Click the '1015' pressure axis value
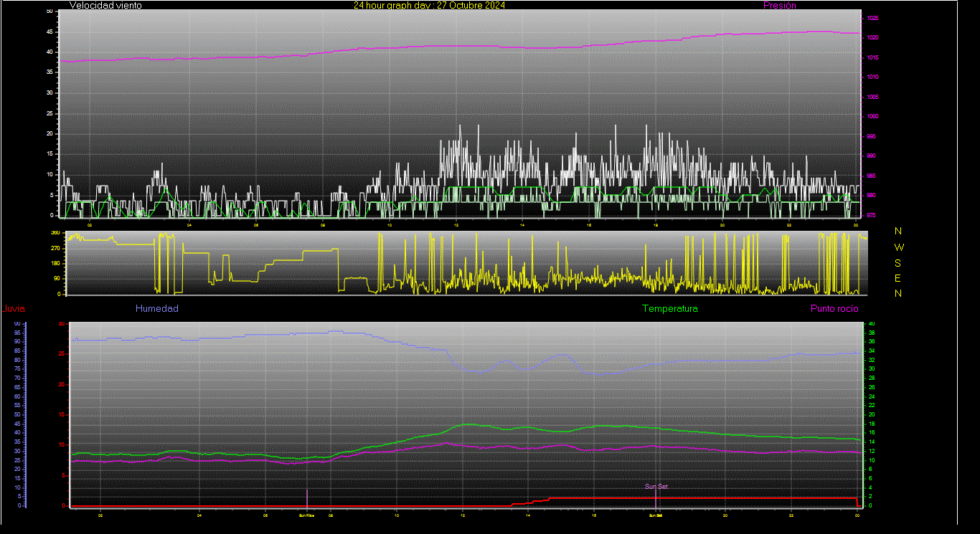The image size is (980, 534). click(872, 58)
